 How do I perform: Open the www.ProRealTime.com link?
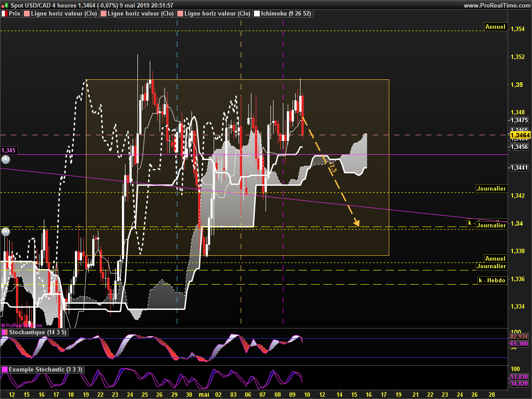click(x=497, y=5)
